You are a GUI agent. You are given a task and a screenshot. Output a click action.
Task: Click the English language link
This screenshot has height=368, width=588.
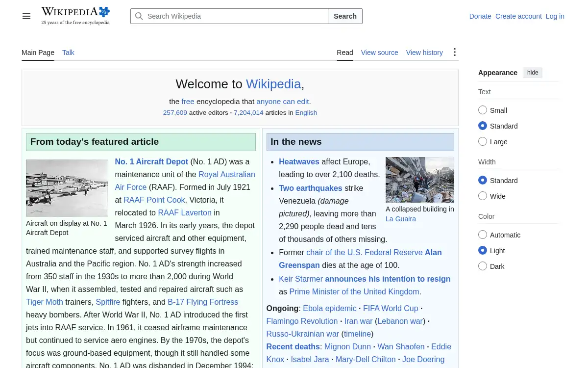[306, 112]
